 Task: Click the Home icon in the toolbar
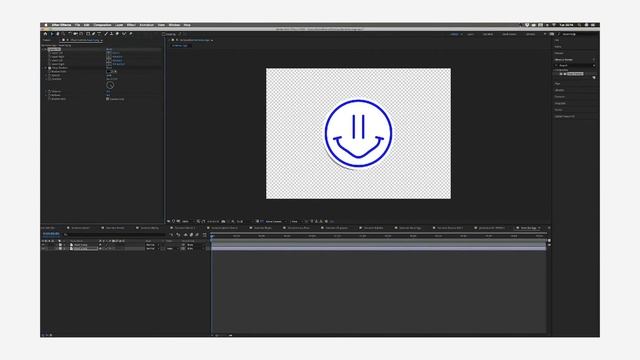(45, 34)
